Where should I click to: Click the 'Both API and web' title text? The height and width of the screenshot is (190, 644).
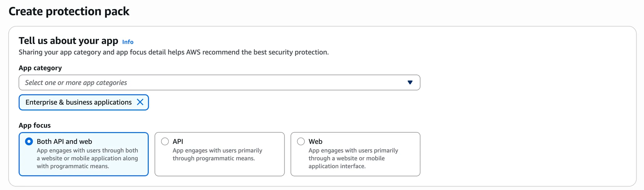pyautogui.click(x=64, y=142)
